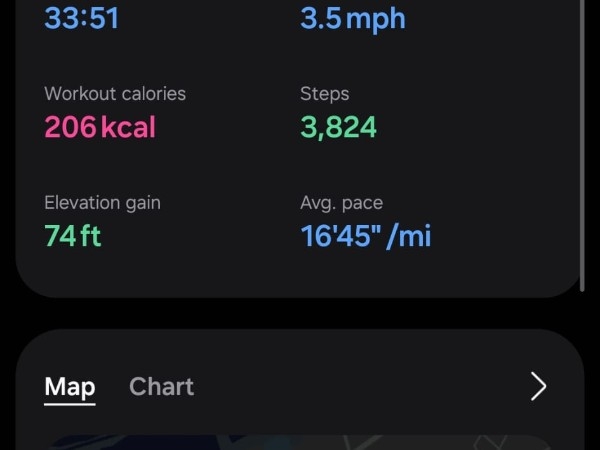Expand the map with the right chevron
Screen dimensions: 600x450
(x=538, y=387)
